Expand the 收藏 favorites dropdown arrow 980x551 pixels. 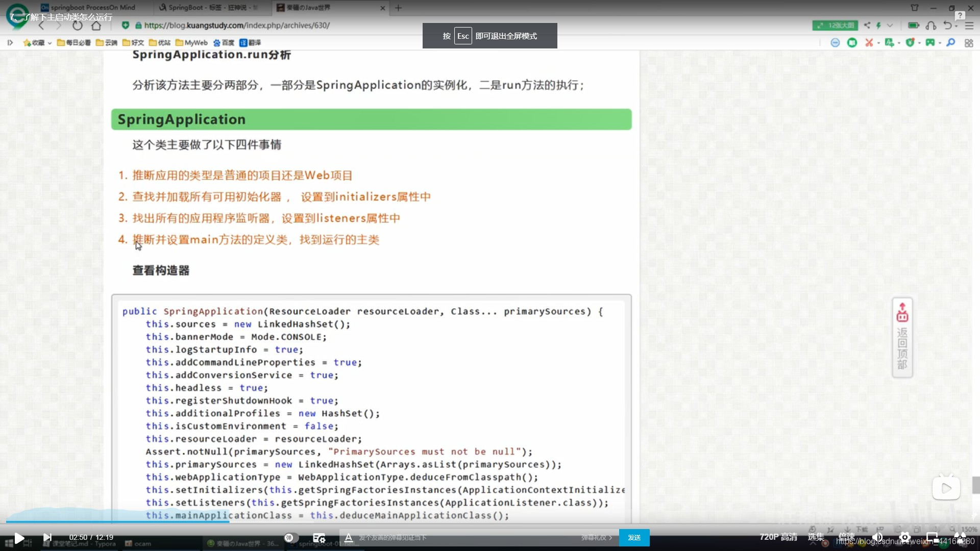pyautogui.click(x=50, y=43)
